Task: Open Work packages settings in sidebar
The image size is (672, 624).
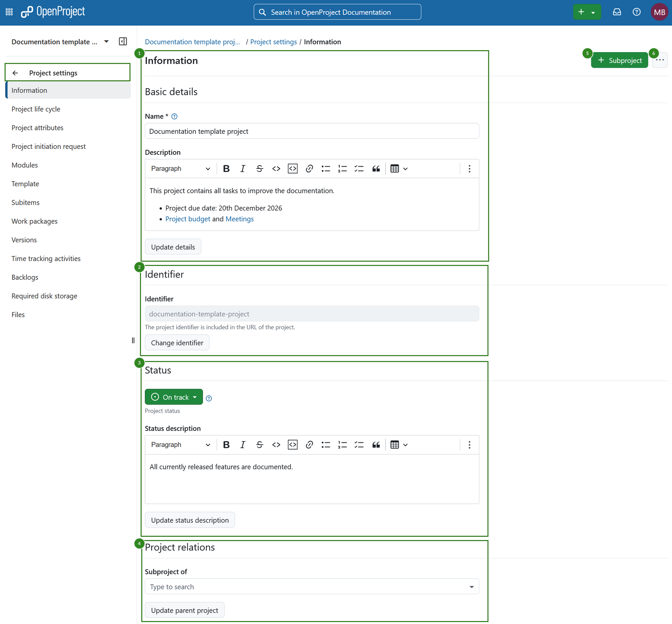Action: tap(34, 221)
